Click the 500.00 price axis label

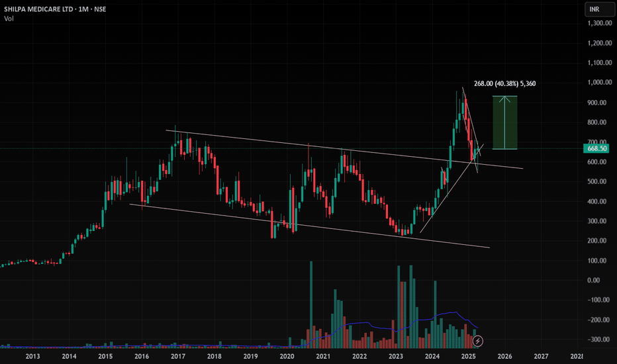[x=597, y=181]
